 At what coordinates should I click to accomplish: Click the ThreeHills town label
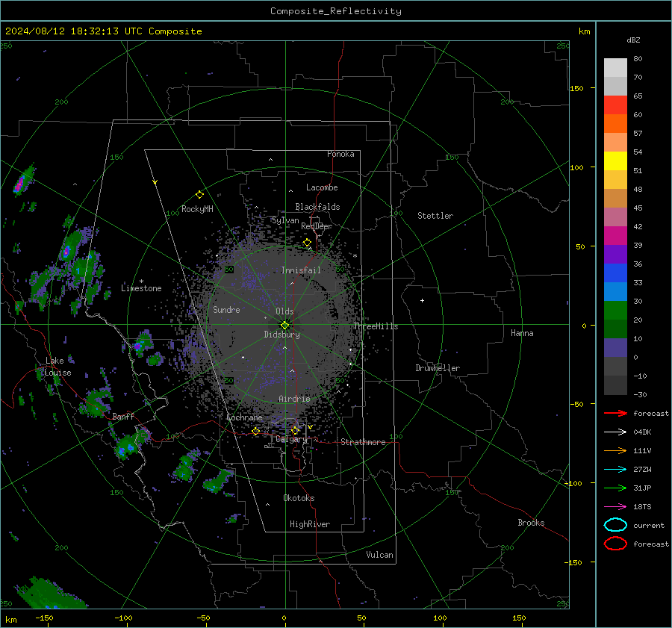coord(376,326)
